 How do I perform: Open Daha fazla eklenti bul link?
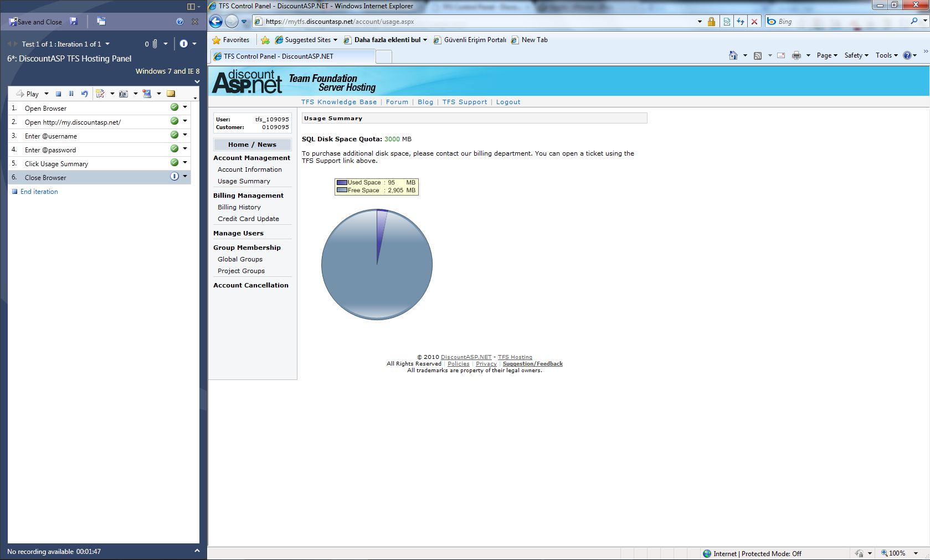click(386, 40)
